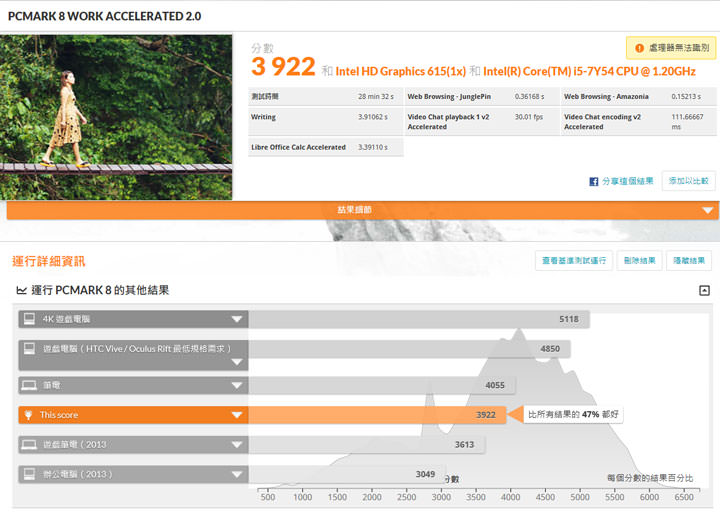Open the HTC Vive / Oculus Rift row dropdown arrow
The width and height of the screenshot is (720, 515).
click(237, 360)
